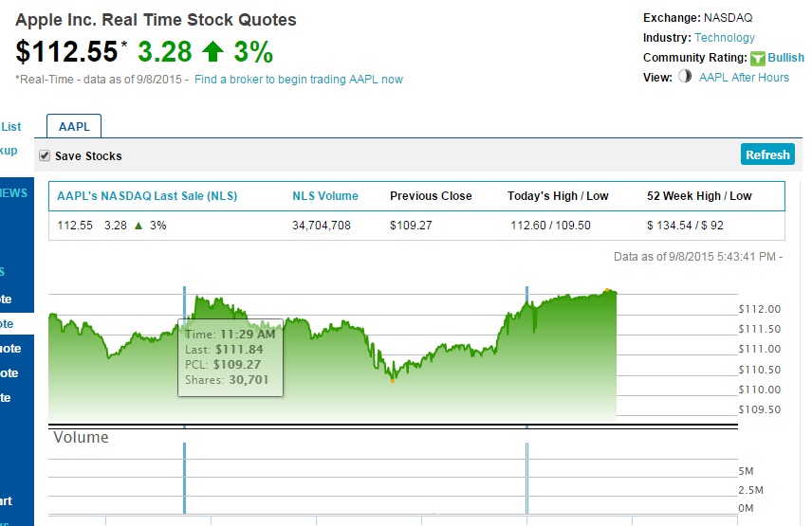
Task: Click the small green triangle in quote row
Action: (x=138, y=226)
